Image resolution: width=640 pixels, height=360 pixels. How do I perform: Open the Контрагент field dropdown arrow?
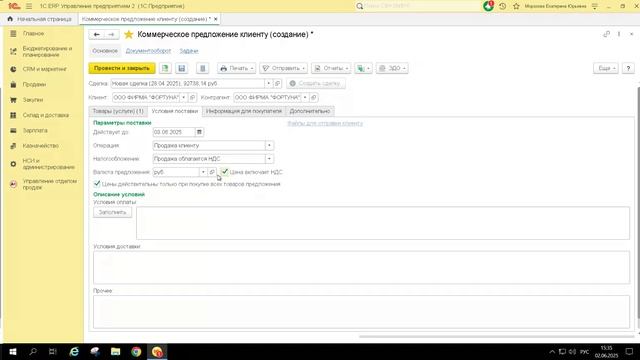[x=305, y=98]
